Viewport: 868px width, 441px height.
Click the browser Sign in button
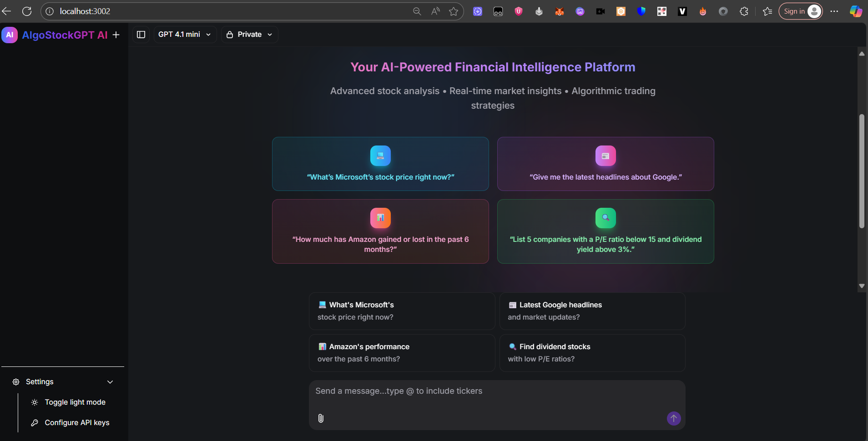click(x=801, y=11)
